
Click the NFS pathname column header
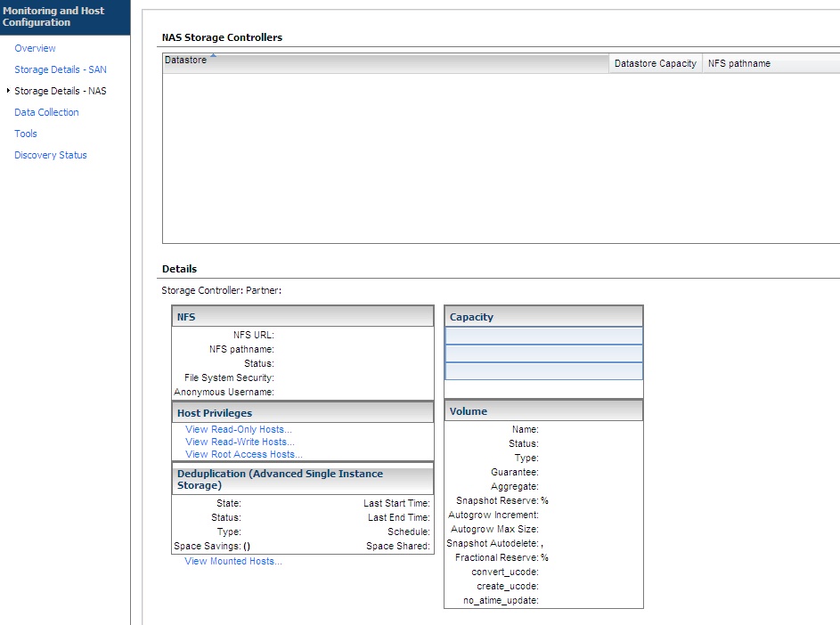738,63
